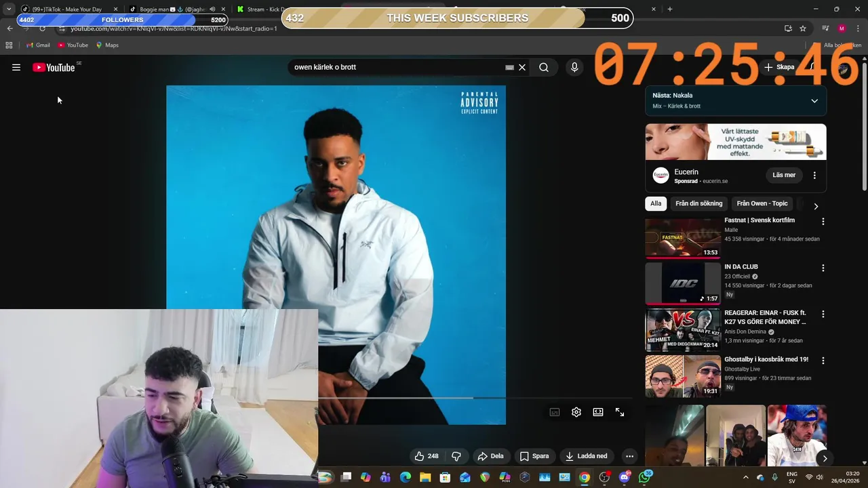Open the Chrome profile M avatar

(842, 28)
